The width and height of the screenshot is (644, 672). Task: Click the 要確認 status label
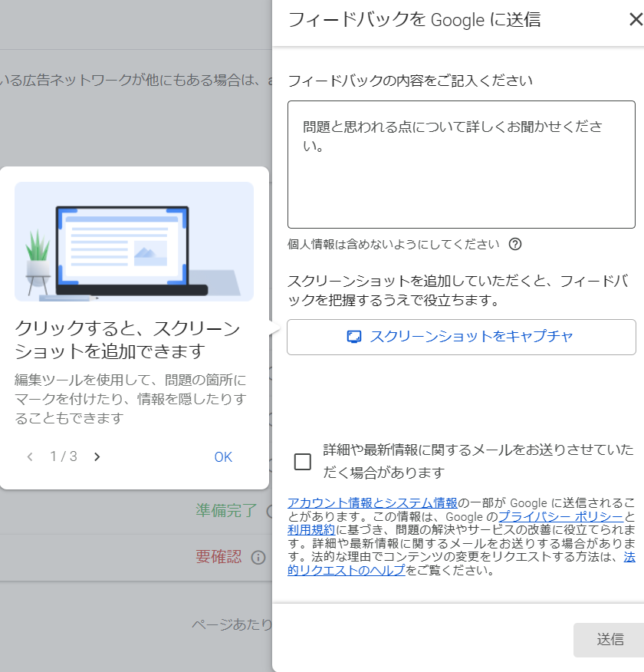[x=219, y=557]
